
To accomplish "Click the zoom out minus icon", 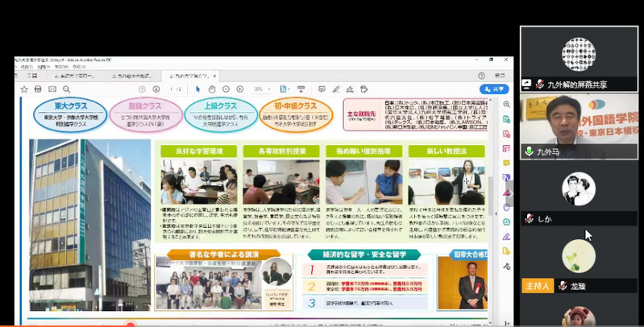I will (226, 89).
